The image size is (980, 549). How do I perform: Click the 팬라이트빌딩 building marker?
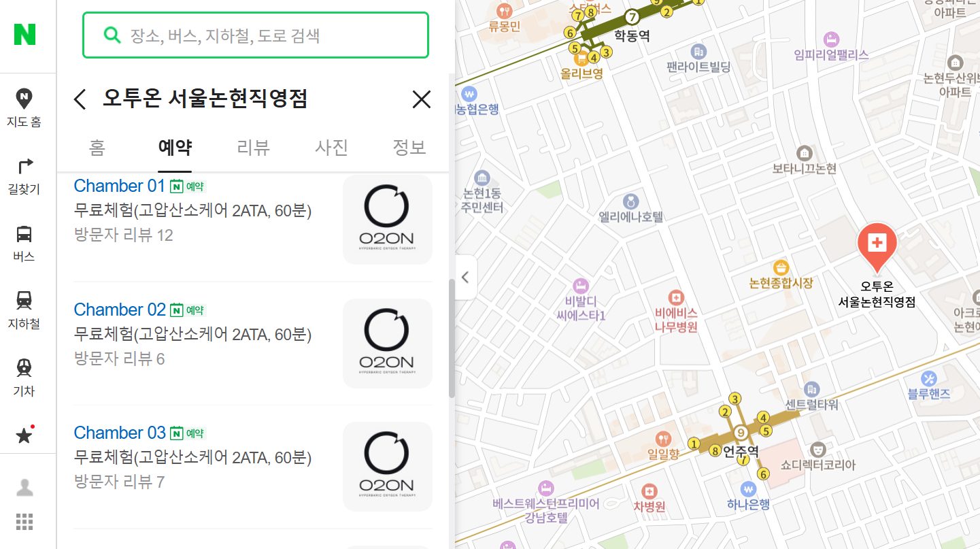tap(698, 51)
